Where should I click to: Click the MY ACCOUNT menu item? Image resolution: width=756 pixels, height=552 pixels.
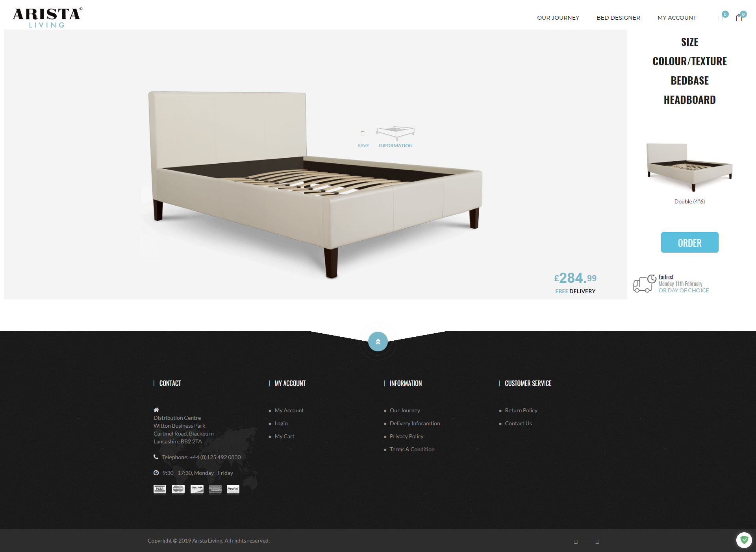[x=677, y=18]
